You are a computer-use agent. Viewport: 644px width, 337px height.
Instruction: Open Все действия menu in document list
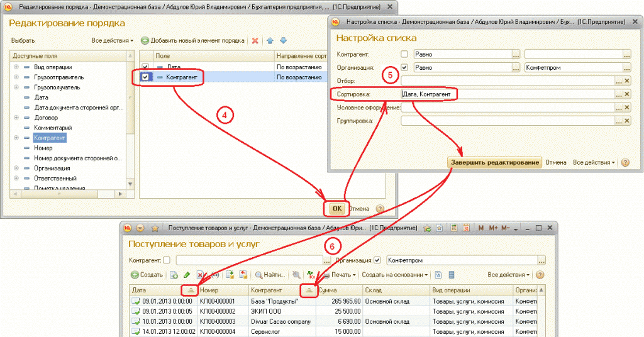[x=509, y=275]
